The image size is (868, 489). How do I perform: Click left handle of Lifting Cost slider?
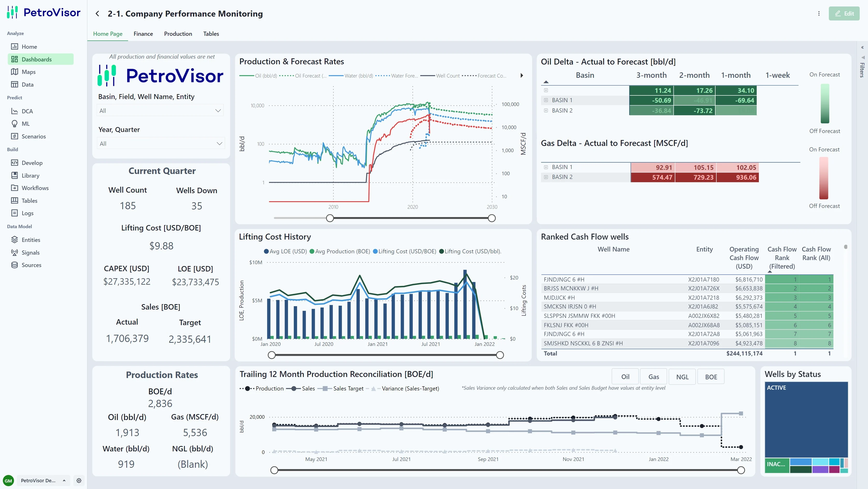pos(272,355)
